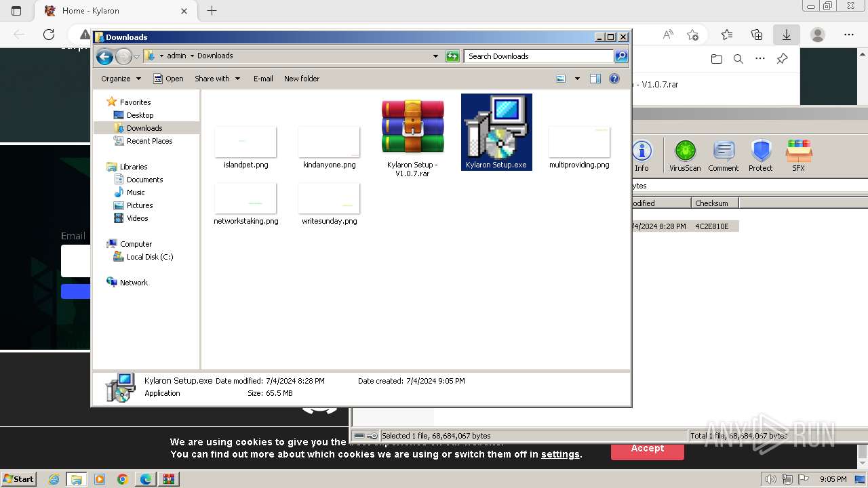Click Downloads in the address breadcrumb
The image size is (868, 488).
[215, 56]
